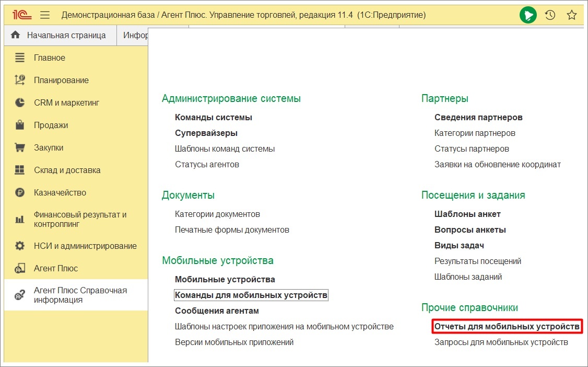Viewport: 588px width, 367px height.
Task: Open the Главное section
Action: point(50,58)
